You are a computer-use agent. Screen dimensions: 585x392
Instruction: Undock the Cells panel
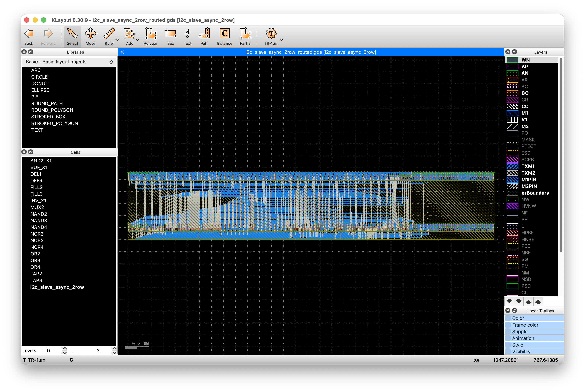point(30,152)
